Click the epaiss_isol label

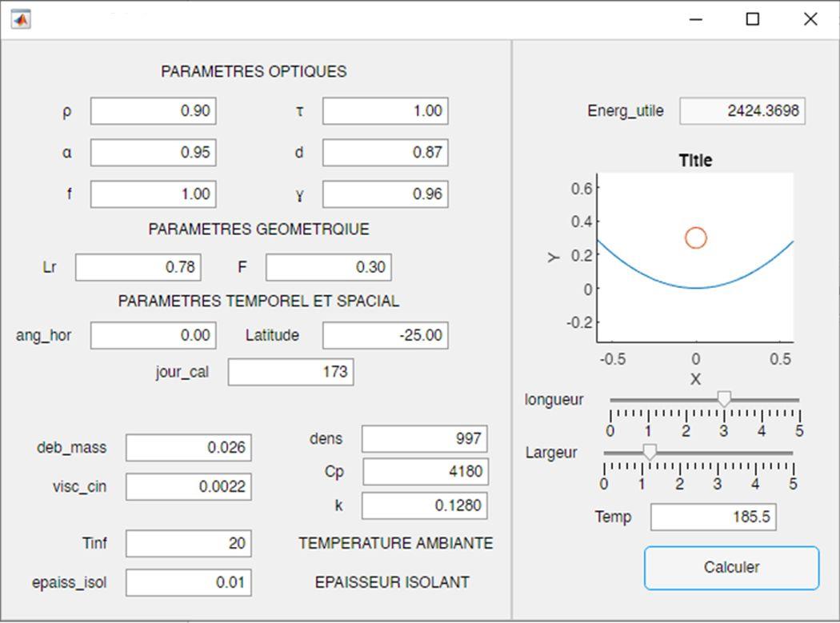(69, 582)
